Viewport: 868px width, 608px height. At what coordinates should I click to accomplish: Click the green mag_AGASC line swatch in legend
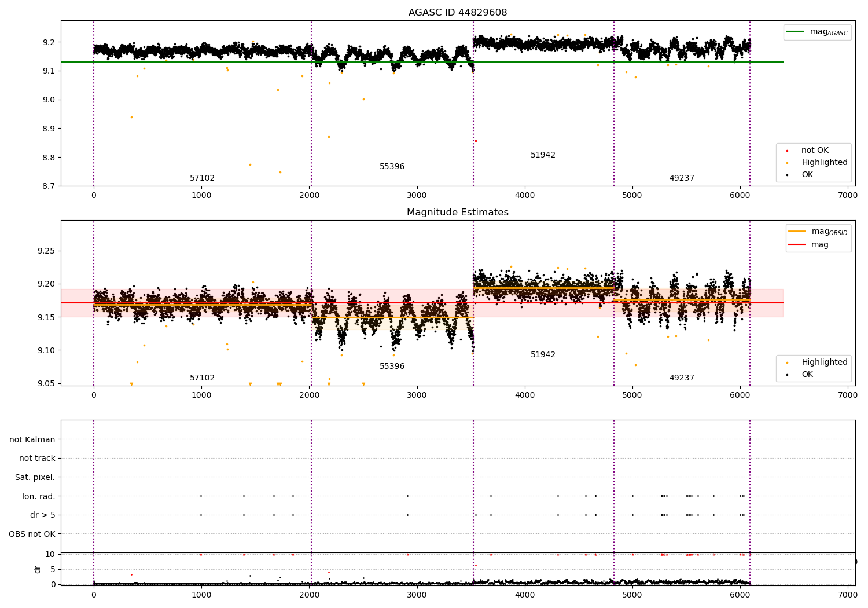pyautogui.click(x=796, y=32)
